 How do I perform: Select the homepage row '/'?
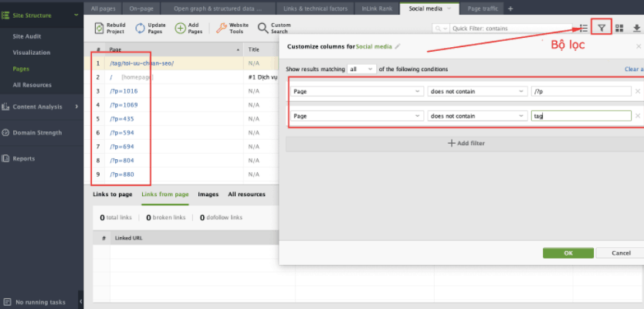click(x=181, y=77)
